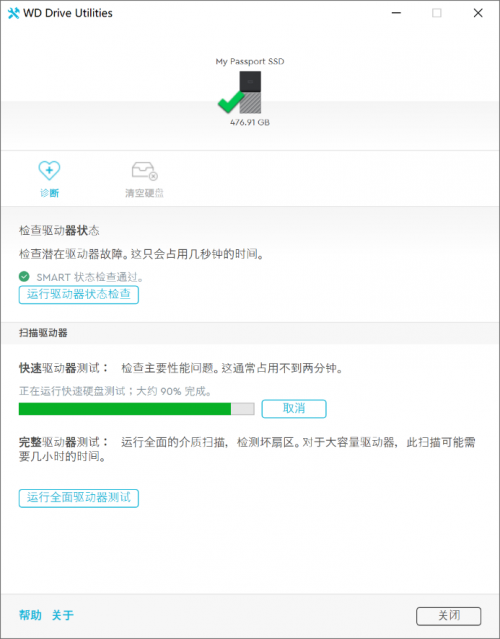Open the 诊断 tab label

coord(49,193)
